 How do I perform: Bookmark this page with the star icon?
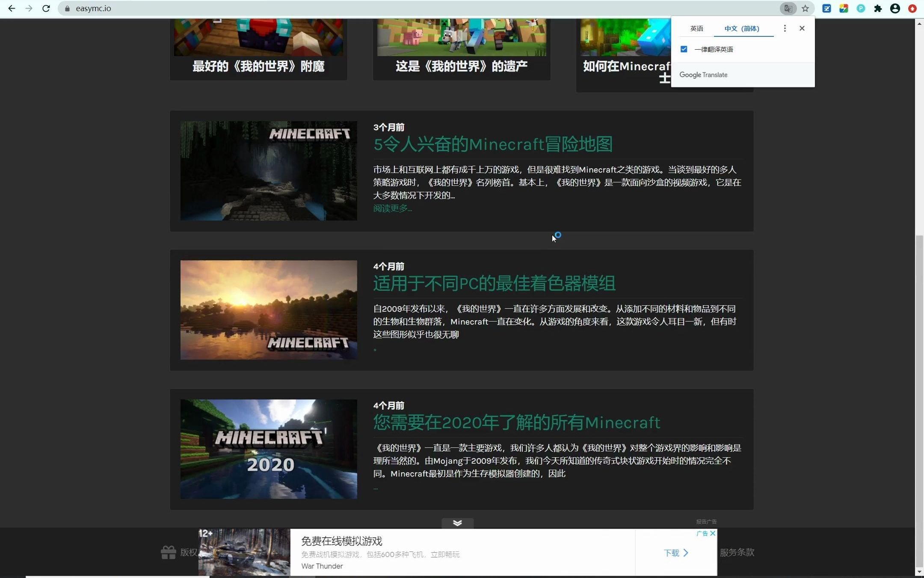click(x=806, y=8)
